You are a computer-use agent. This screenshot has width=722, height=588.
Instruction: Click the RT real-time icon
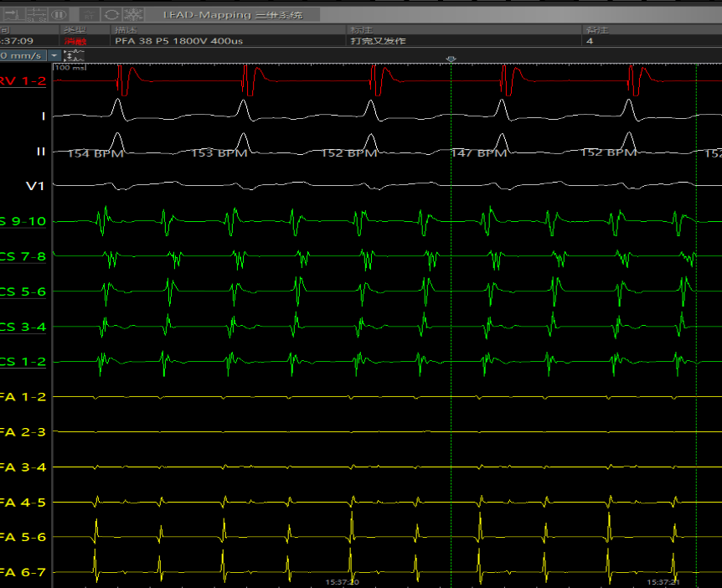coord(90,14)
